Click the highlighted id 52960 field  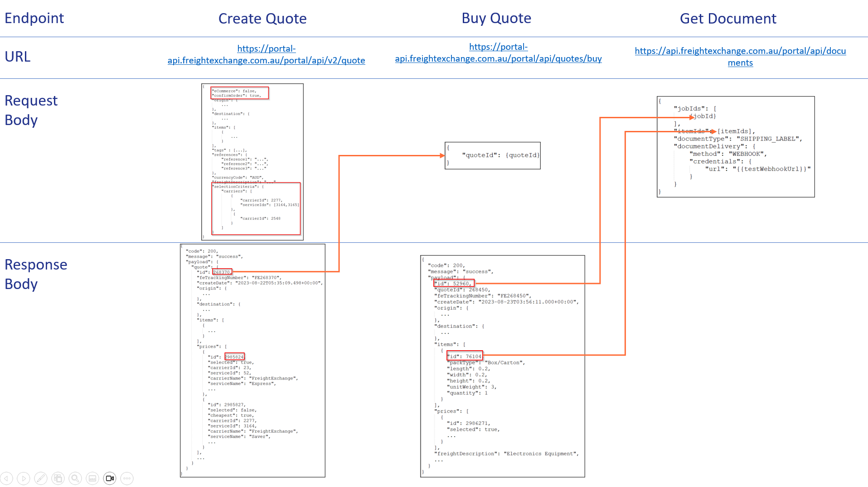click(x=453, y=283)
